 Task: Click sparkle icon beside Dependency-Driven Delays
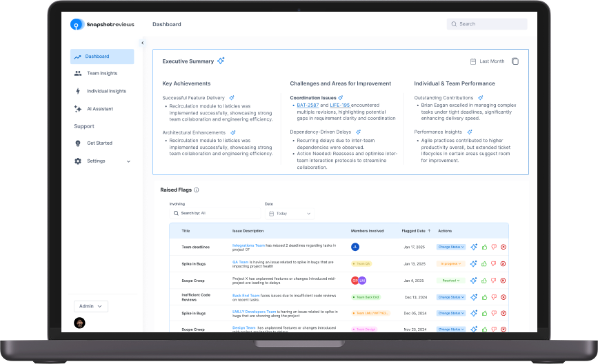pos(358,132)
